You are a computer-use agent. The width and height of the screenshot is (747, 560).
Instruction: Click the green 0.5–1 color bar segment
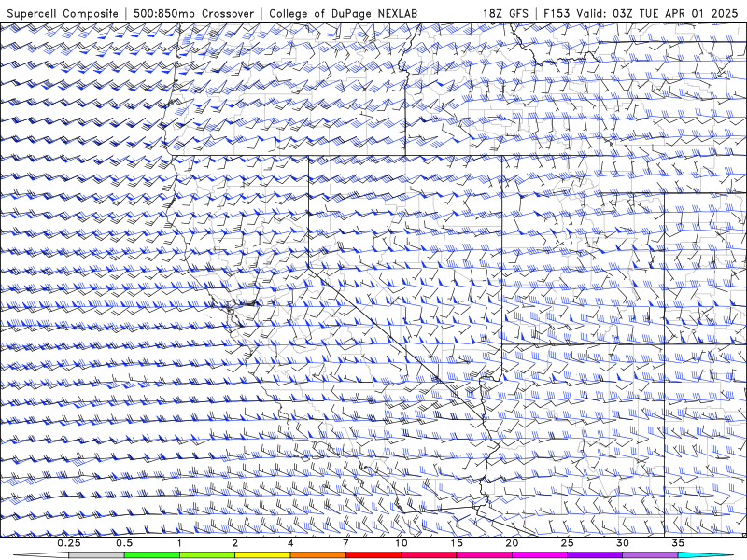point(151,555)
